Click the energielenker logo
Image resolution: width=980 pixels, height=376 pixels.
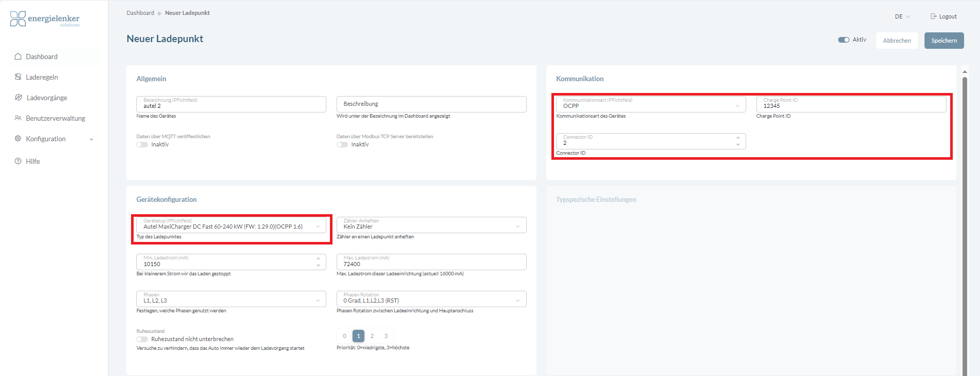[x=45, y=19]
